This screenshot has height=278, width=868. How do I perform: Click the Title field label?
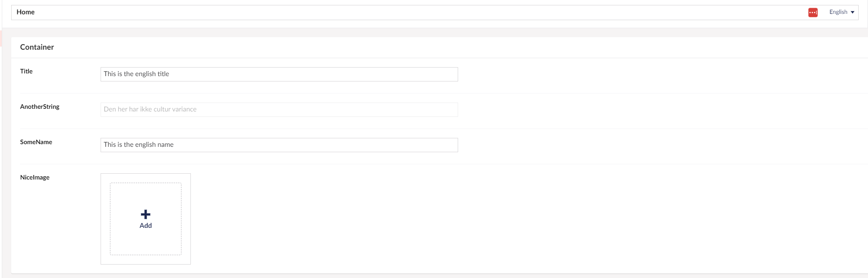[x=26, y=71]
